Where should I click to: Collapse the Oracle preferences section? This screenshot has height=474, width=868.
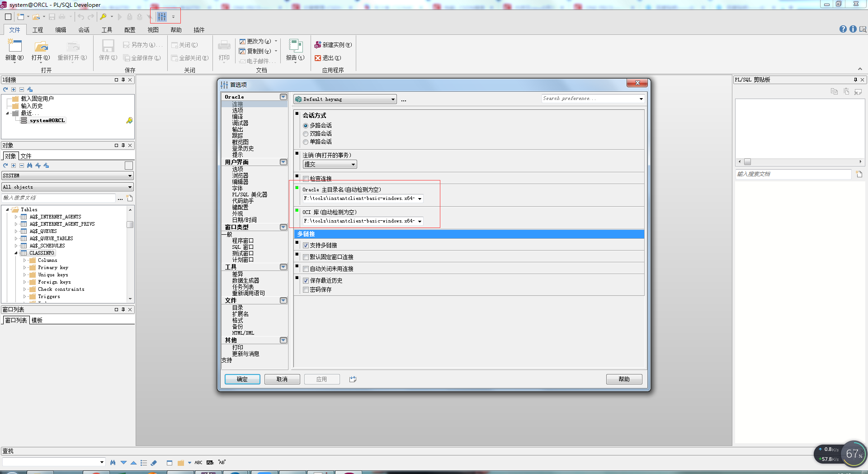(283, 97)
